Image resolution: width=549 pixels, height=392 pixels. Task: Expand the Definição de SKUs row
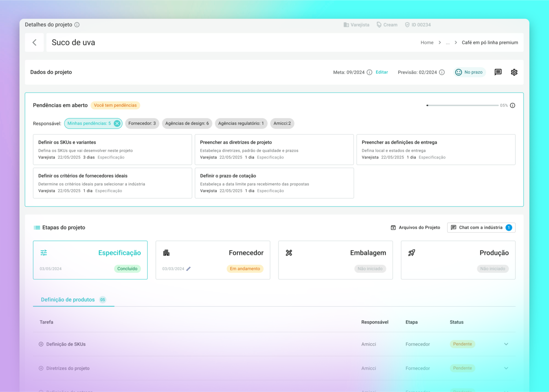click(x=506, y=344)
